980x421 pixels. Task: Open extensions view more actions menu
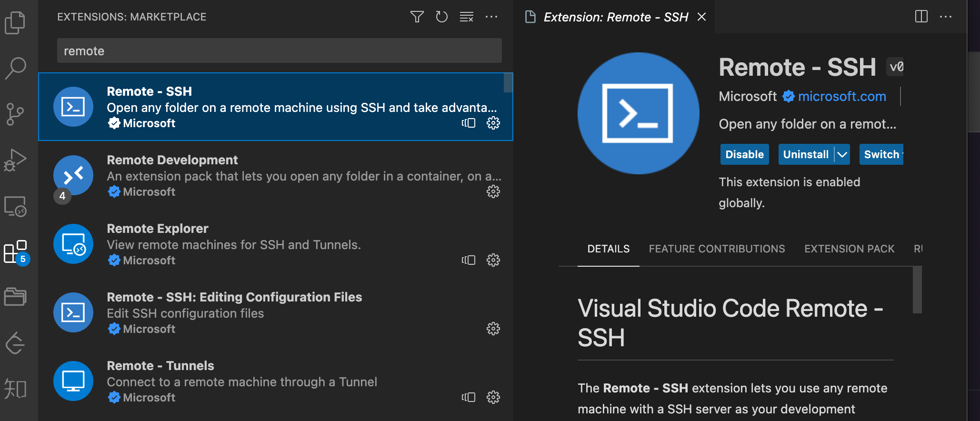pos(491,17)
